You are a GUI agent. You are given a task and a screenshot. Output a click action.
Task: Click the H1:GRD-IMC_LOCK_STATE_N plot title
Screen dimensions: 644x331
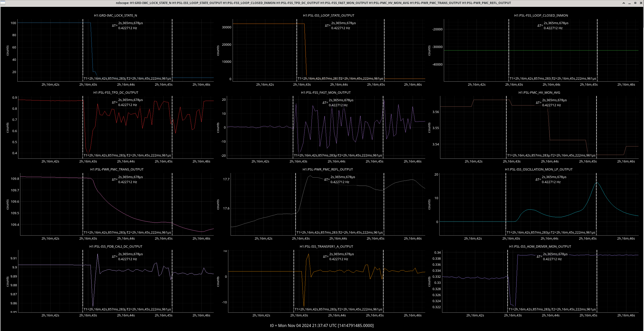pos(115,15)
